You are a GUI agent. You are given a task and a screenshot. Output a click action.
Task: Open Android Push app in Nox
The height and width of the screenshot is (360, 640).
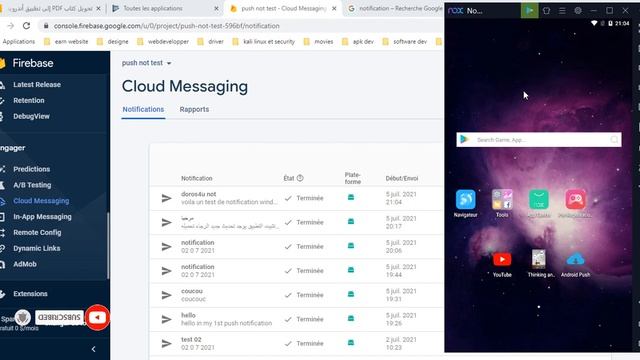coord(575,260)
